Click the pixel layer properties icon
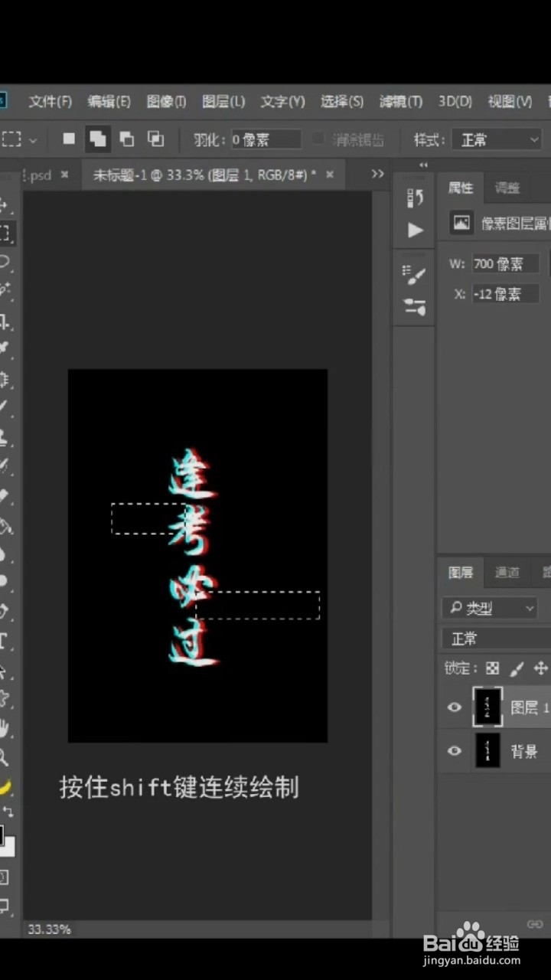This screenshot has height=980, width=551. tap(461, 223)
